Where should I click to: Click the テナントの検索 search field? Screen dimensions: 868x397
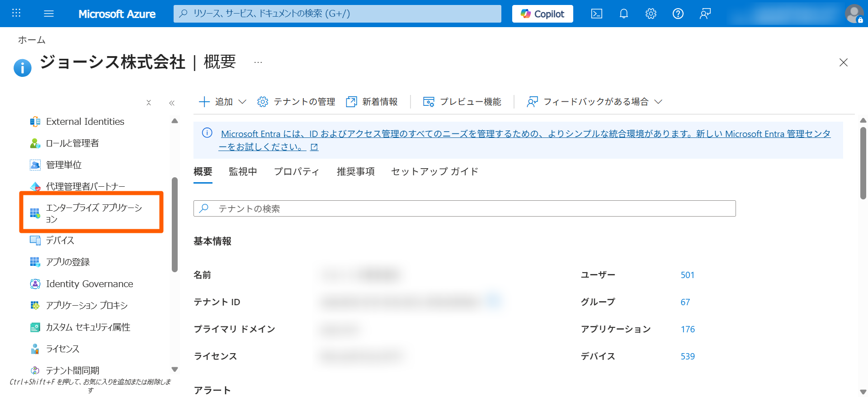click(464, 208)
